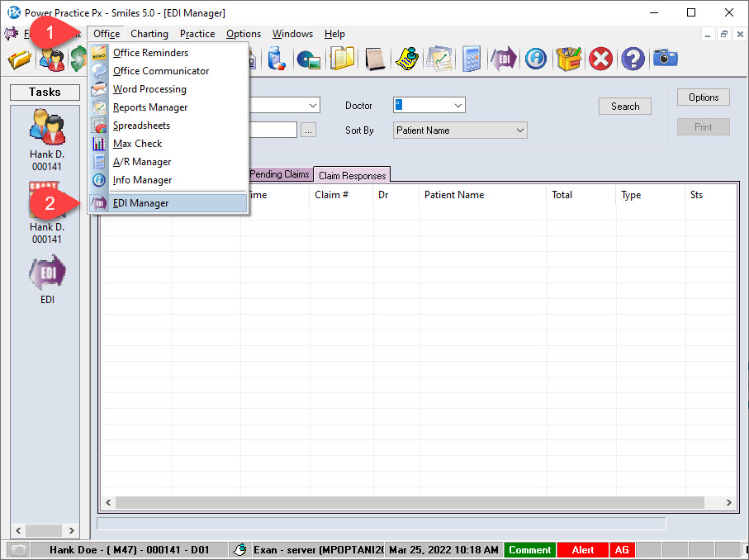
Task: Click the Print button
Action: coord(703,126)
